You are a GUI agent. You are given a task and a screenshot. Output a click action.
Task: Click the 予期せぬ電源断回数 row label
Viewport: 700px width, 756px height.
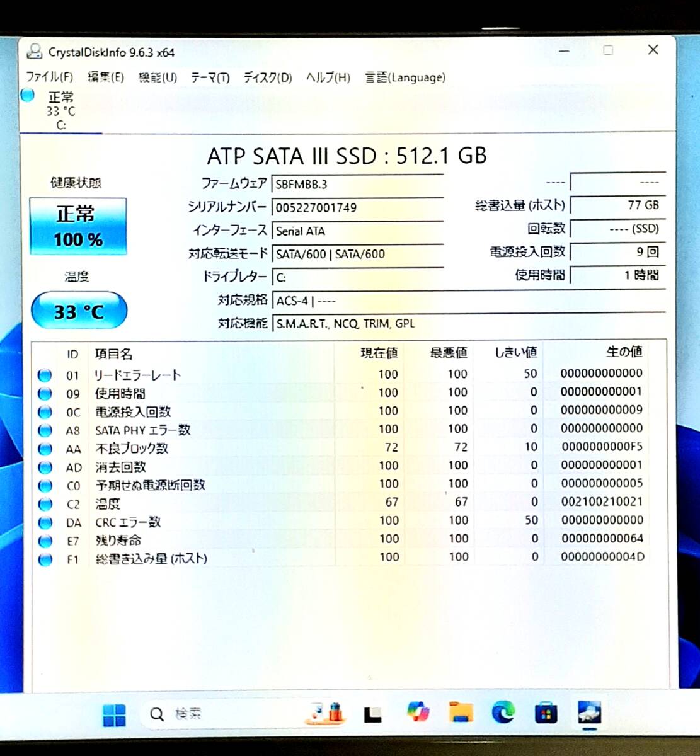[150, 485]
